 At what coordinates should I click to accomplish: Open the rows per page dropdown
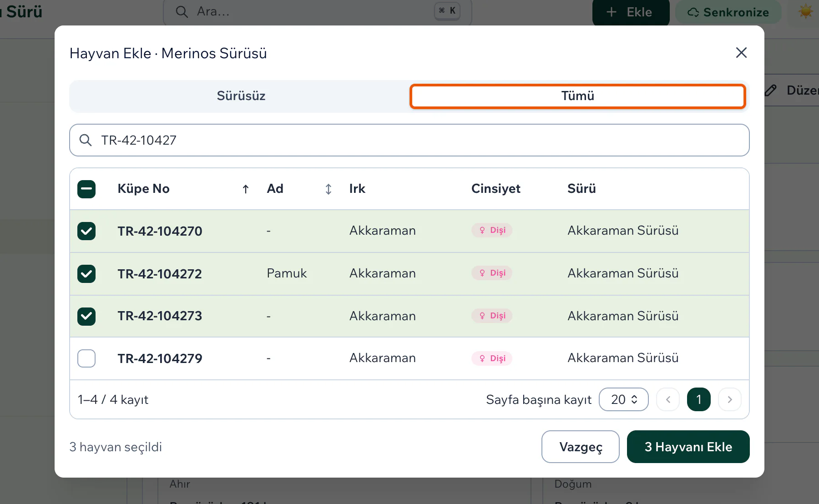624,399
